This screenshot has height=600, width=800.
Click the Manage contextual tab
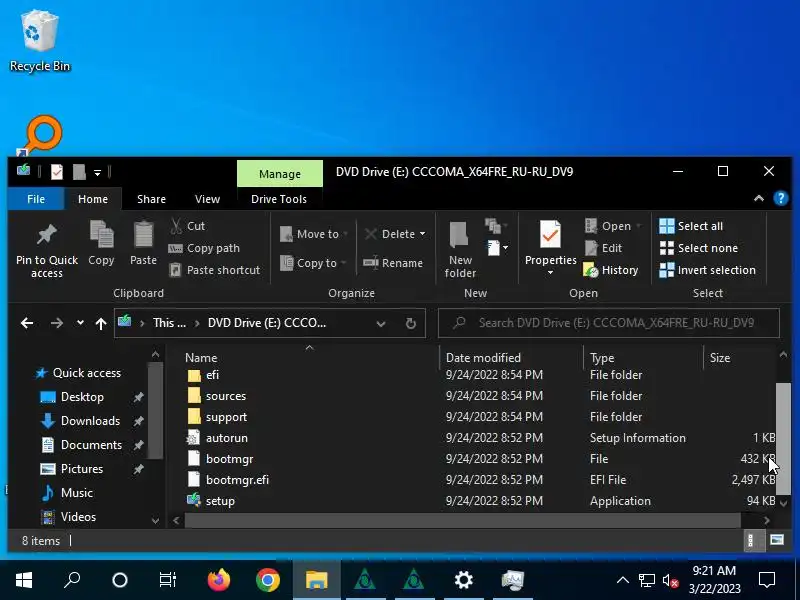280,174
